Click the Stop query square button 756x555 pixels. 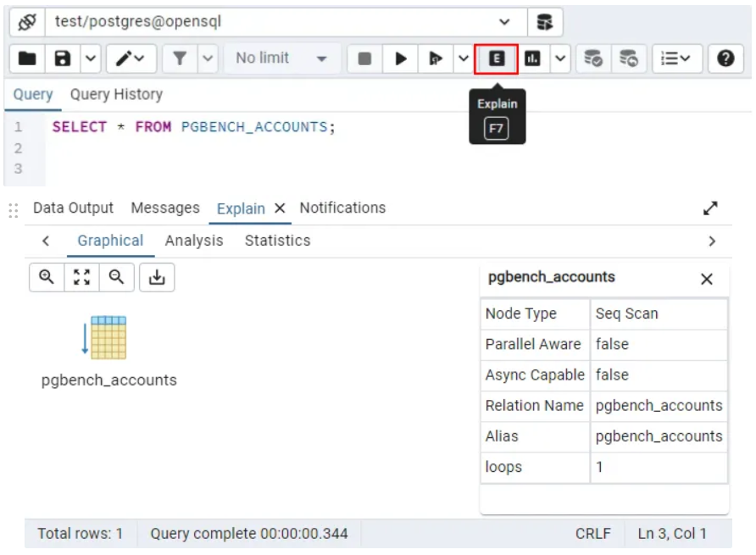(364, 58)
